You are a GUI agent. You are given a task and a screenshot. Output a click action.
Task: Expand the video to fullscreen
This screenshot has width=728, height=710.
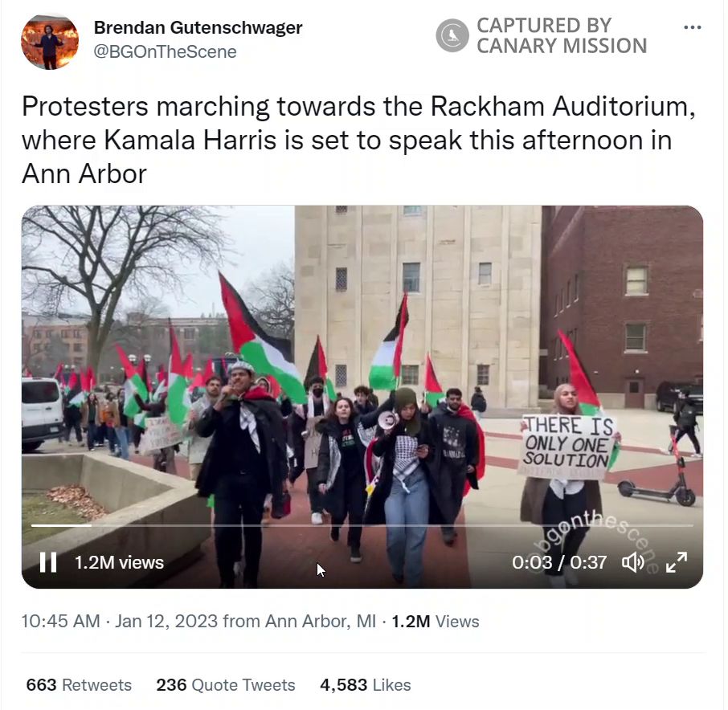(x=677, y=562)
